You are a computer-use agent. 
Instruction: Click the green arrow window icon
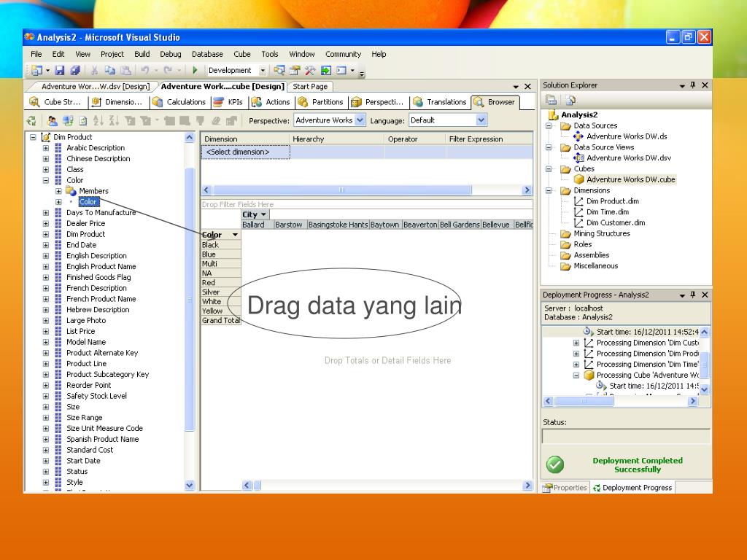coord(326,71)
